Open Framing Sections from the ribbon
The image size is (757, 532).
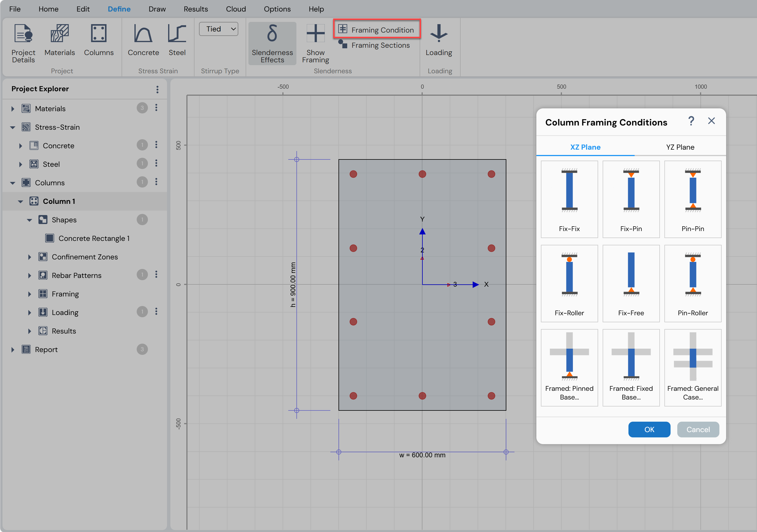374,45
